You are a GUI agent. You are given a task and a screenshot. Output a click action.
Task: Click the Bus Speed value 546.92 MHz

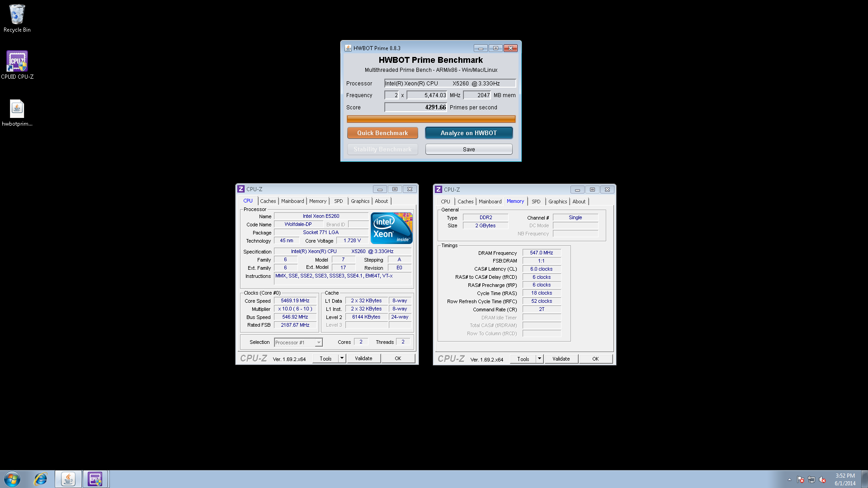click(295, 317)
